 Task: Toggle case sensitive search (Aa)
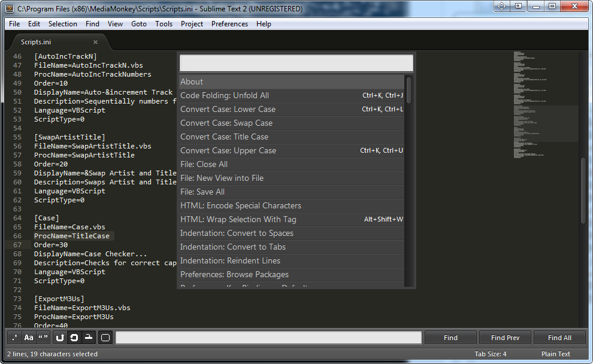(x=29, y=338)
